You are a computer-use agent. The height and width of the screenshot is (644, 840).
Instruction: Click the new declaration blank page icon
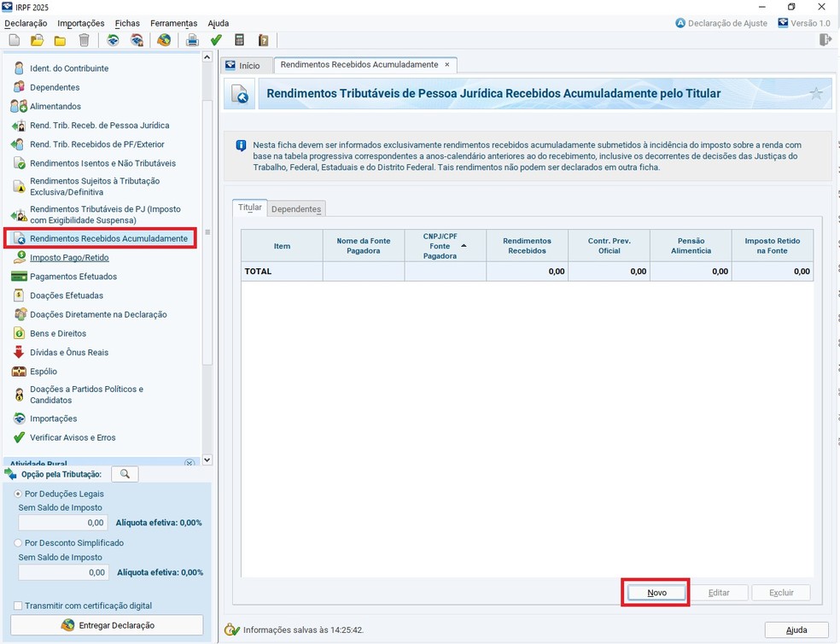[x=15, y=40]
